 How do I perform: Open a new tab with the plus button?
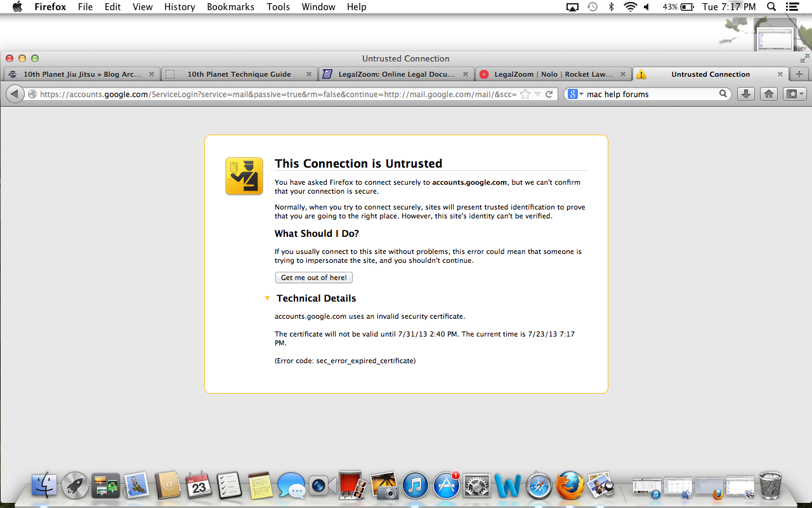pos(799,74)
